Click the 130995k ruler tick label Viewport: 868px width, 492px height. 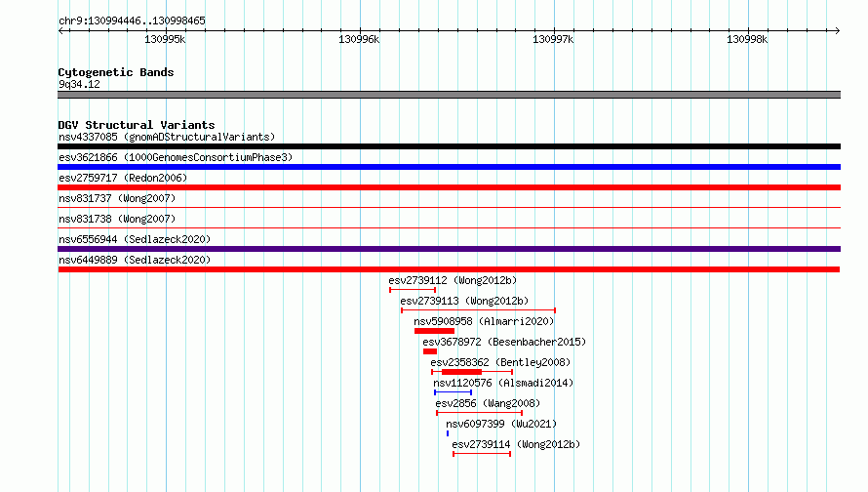(x=165, y=39)
